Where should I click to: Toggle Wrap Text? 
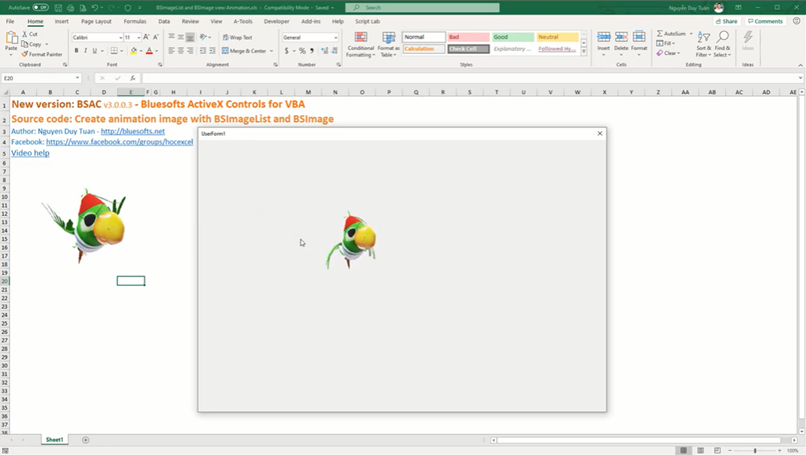pyautogui.click(x=237, y=38)
